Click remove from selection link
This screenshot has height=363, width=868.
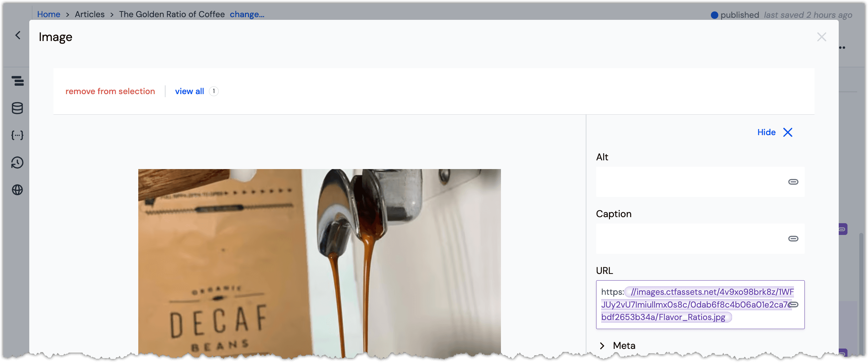pyautogui.click(x=110, y=91)
